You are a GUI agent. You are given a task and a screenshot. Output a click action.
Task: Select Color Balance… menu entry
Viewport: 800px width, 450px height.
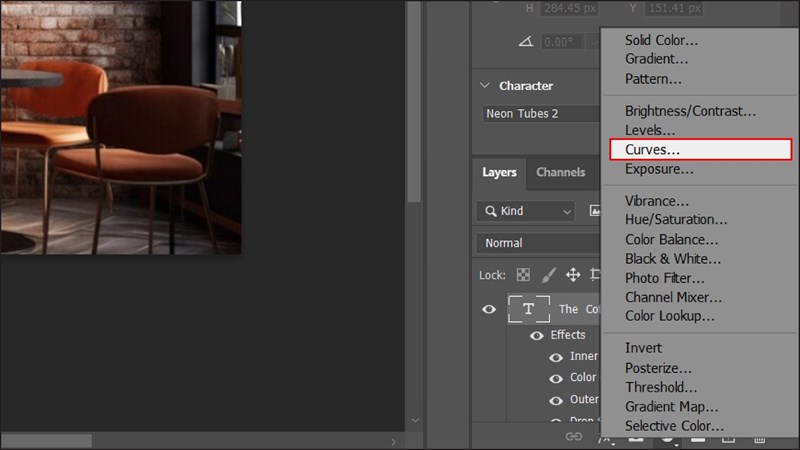point(671,239)
